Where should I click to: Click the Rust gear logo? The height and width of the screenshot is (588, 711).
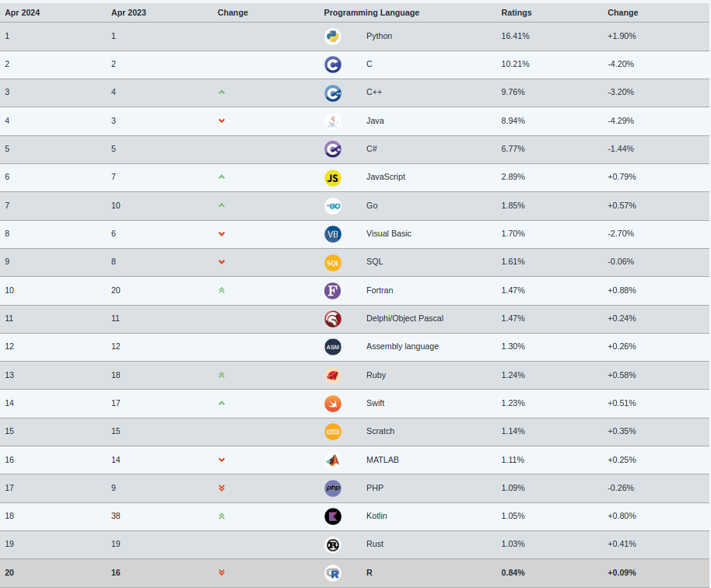click(x=333, y=544)
